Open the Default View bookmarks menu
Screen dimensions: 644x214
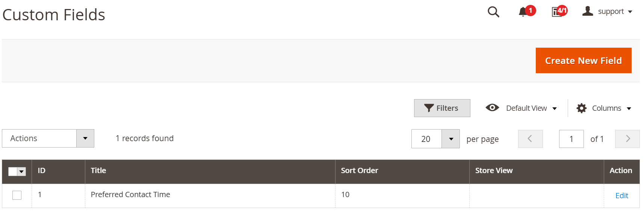coord(521,108)
